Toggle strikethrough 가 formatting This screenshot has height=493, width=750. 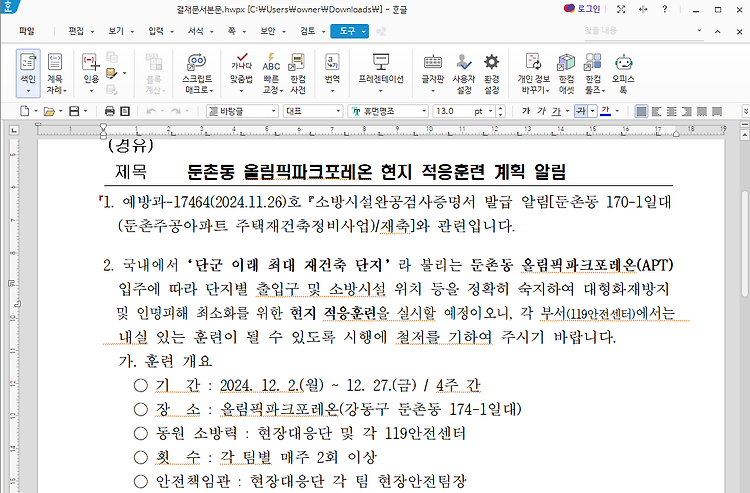[581, 111]
